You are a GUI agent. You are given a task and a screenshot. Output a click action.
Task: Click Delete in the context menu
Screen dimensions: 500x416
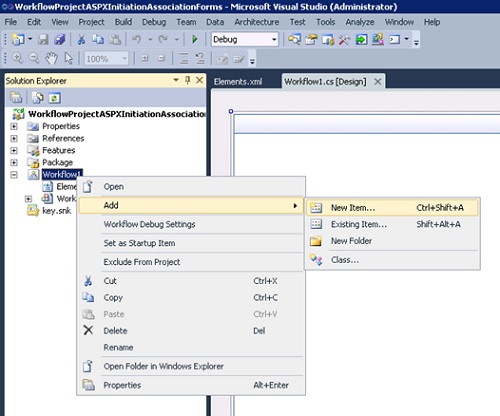coord(191,331)
